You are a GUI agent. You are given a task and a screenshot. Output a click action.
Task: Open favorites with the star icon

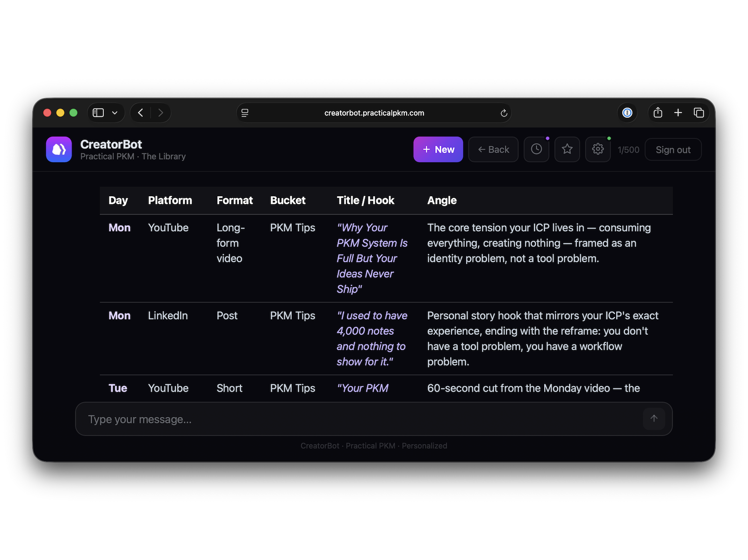(567, 150)
